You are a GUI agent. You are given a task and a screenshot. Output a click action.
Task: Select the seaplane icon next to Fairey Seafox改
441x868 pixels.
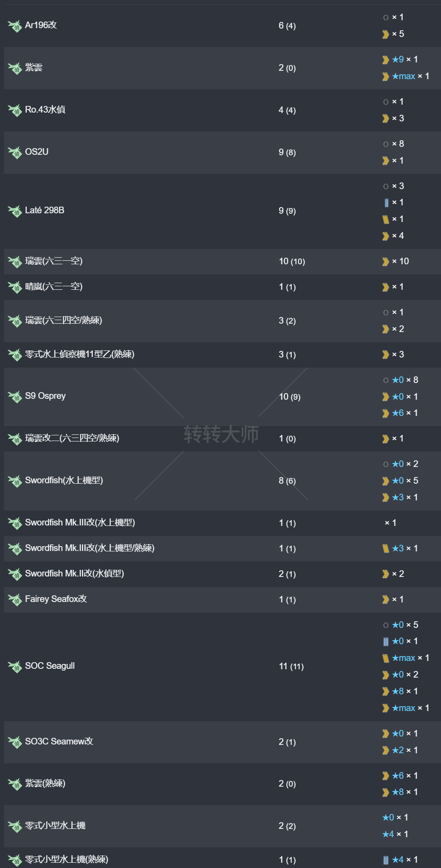[x=15, y=600]
